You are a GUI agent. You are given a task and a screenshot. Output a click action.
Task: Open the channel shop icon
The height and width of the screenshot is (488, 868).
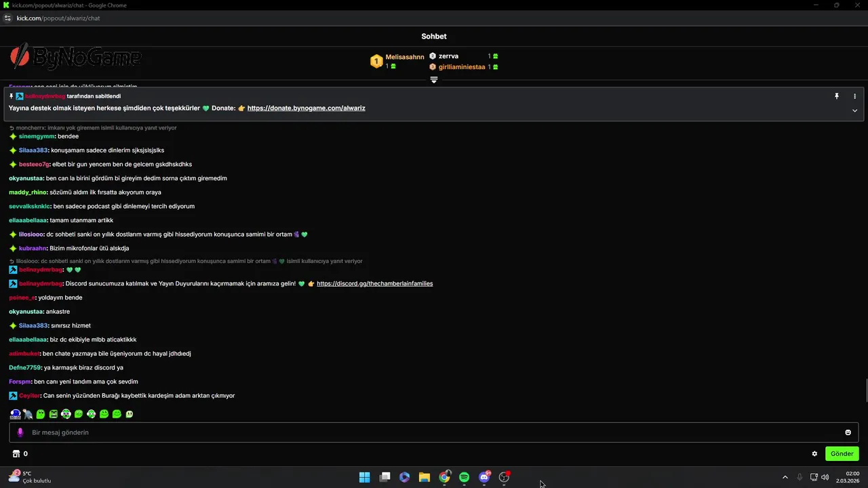point(16,454)
